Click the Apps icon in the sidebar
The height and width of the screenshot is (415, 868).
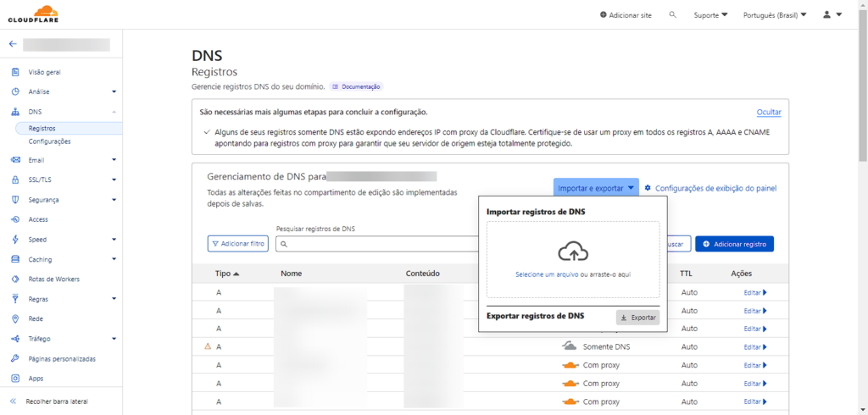pos(15,379)
